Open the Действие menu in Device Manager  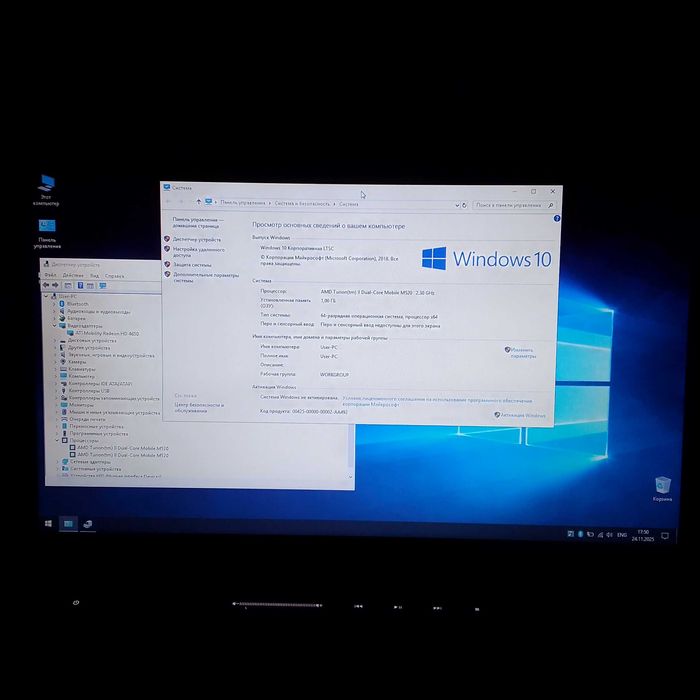[73, 275]
